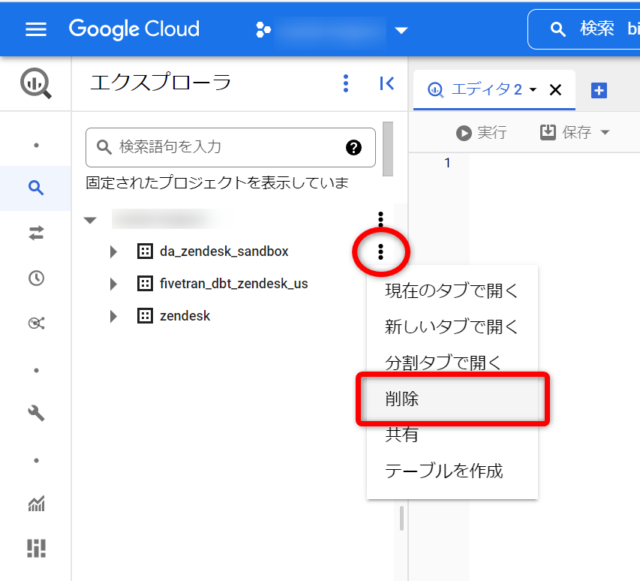This screenshot has height=581, width=640.
Task: Choose テーブルを作成 from the context menu
Action: tap(452, 471)
